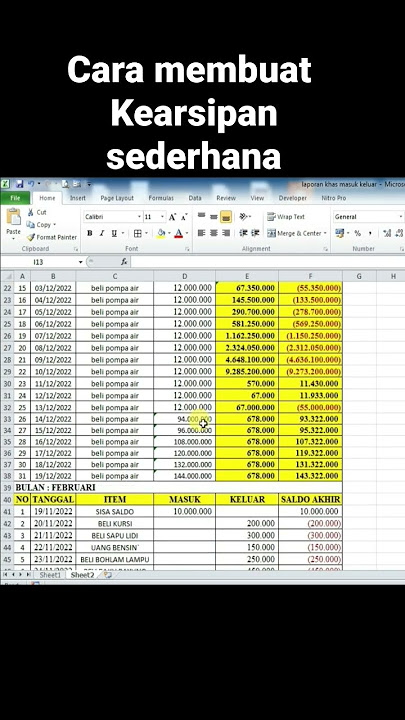405x720 pixels.
Task: Toggle Top Align vertical alignment
Action: coord(201,217)
